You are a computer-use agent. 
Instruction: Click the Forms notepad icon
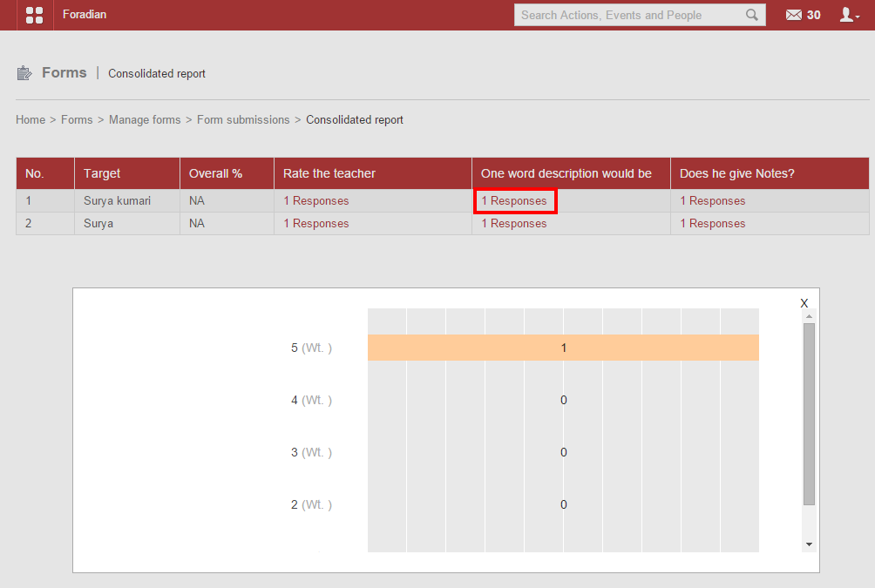tap(24, 73)
